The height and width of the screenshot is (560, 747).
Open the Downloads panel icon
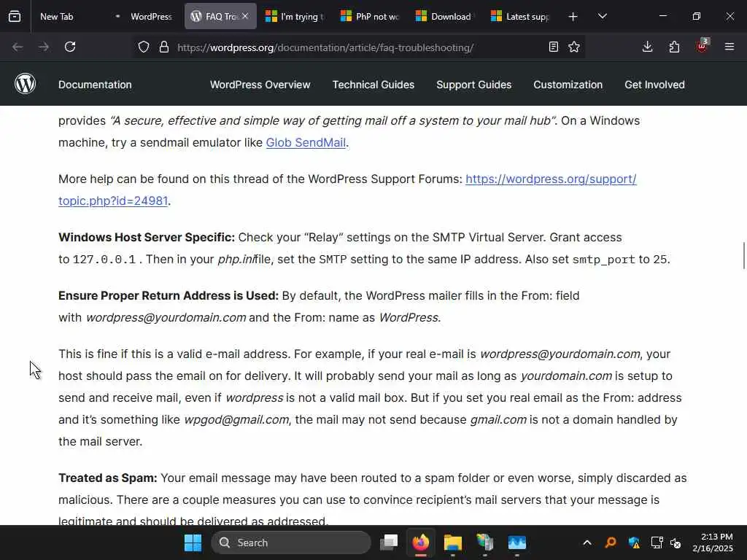click(648, 47)
